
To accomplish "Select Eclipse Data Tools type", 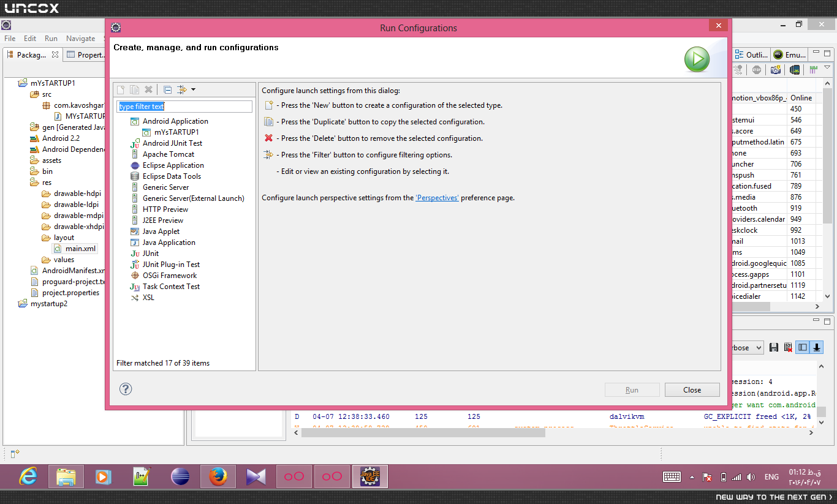I will [172, 176].
